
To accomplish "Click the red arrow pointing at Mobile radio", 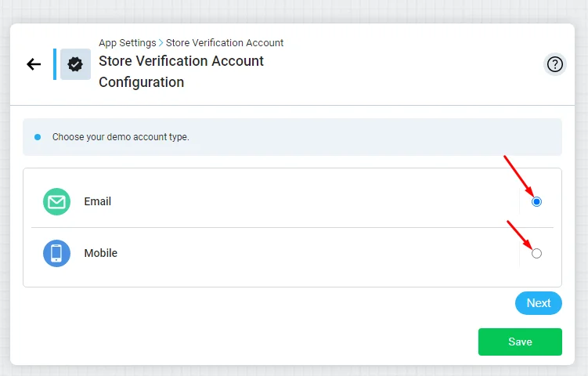I will click(520, 235).
